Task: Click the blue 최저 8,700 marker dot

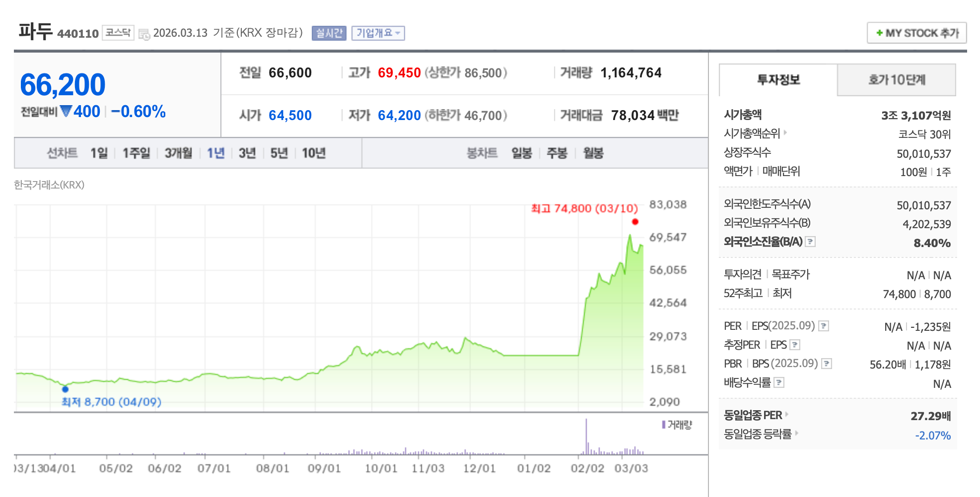Action: (65, 389)
